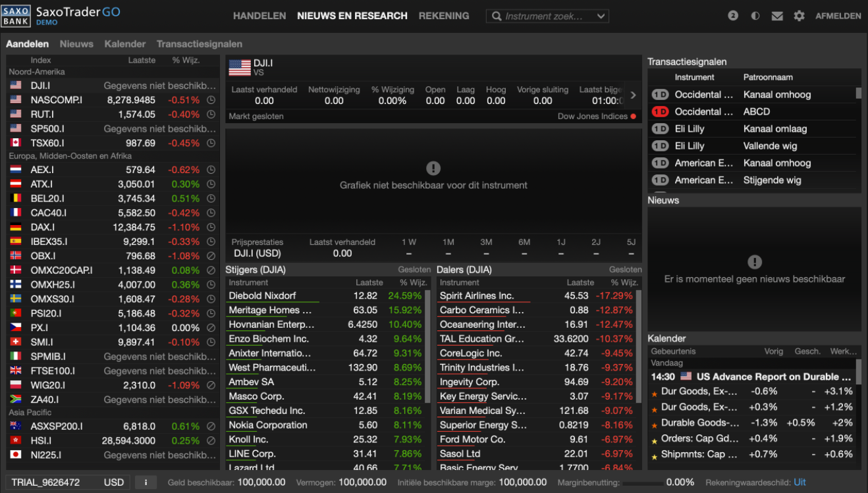Click the clock icon beside DAX.I
Image resolution: width=868 pixels, height=493 pixels.
[x=211, y=228]
